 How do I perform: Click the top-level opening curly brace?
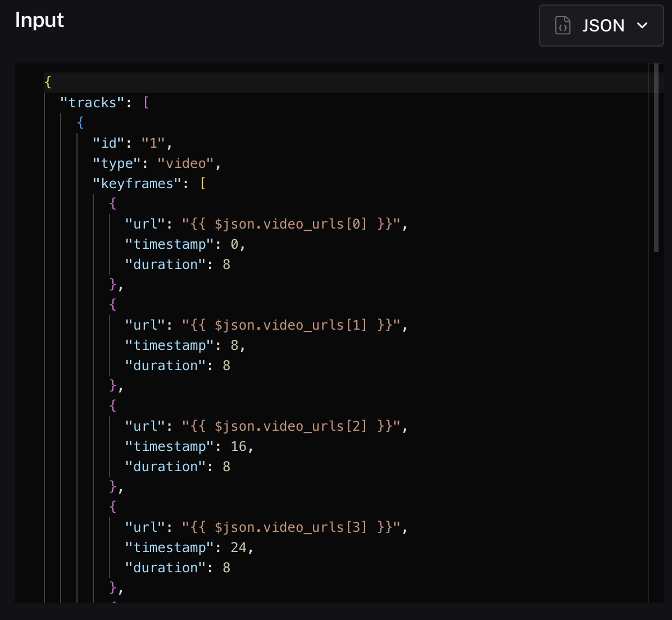[48, 83]
